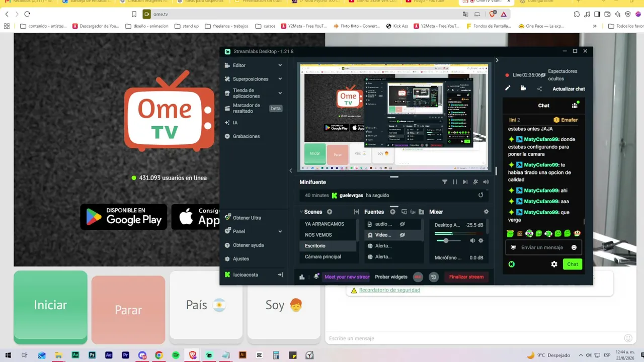Expand the Editor dropdown chevron
The height and width of the screenshot is (362, 644).
(x=280, y=65)
